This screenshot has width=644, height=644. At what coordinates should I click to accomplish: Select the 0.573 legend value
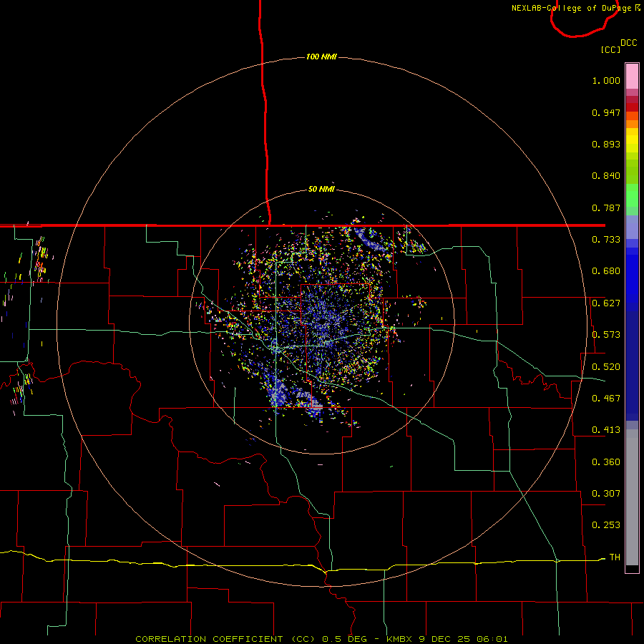click(606, 335)
